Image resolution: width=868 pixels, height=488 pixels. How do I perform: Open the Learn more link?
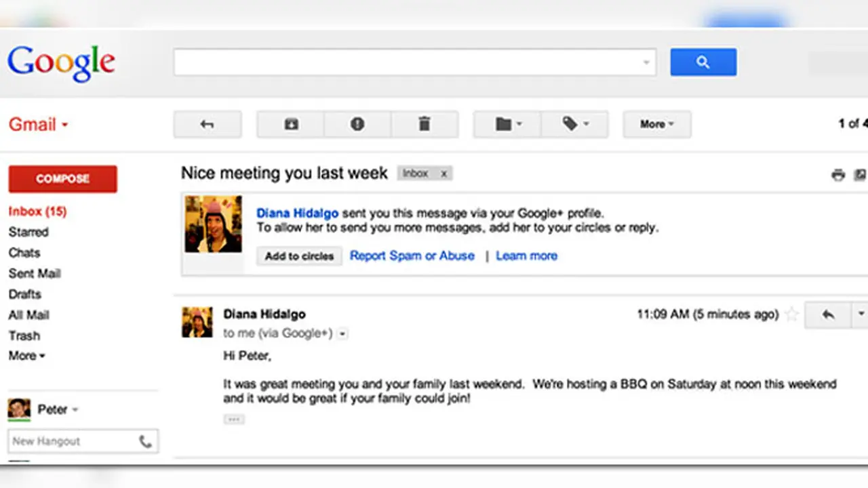527,256
